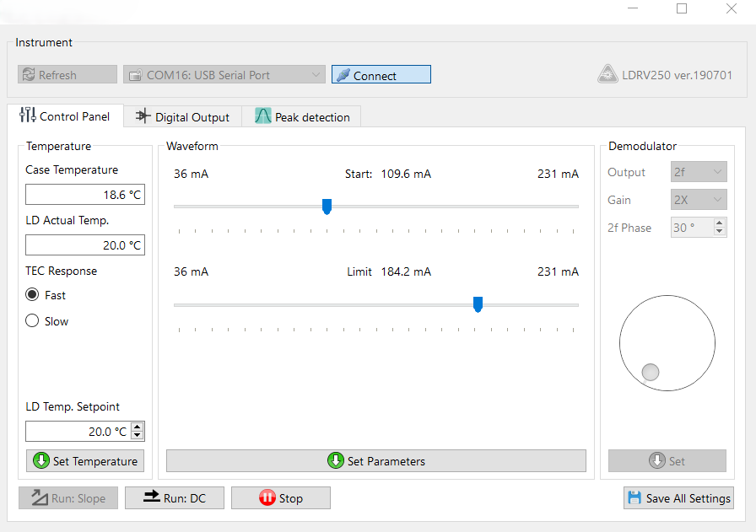
Task: Click the Peak detection tab icon
Action: point(263,116)
